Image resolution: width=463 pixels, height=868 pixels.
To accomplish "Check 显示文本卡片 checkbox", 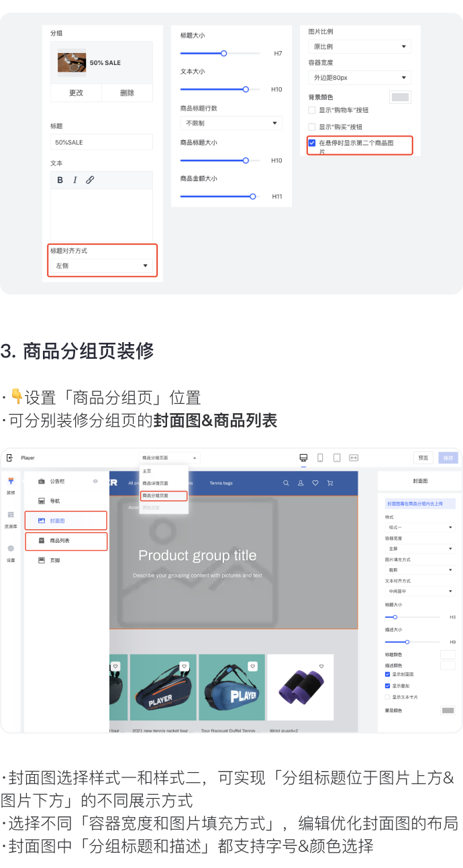I will pyautogui.click(x=387, y=697).
